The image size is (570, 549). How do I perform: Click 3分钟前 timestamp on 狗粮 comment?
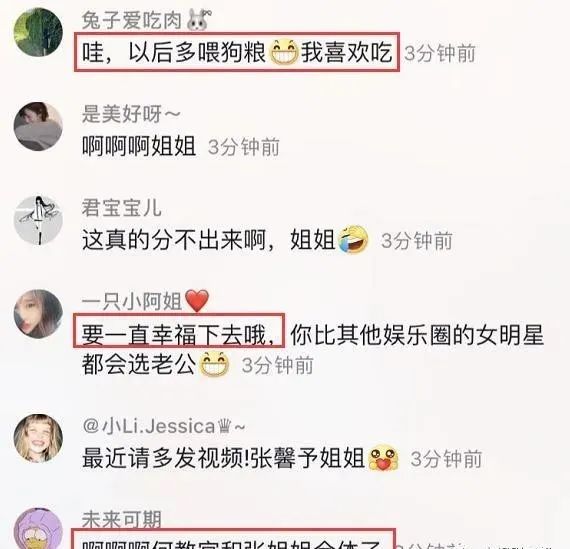coord(439,53)
